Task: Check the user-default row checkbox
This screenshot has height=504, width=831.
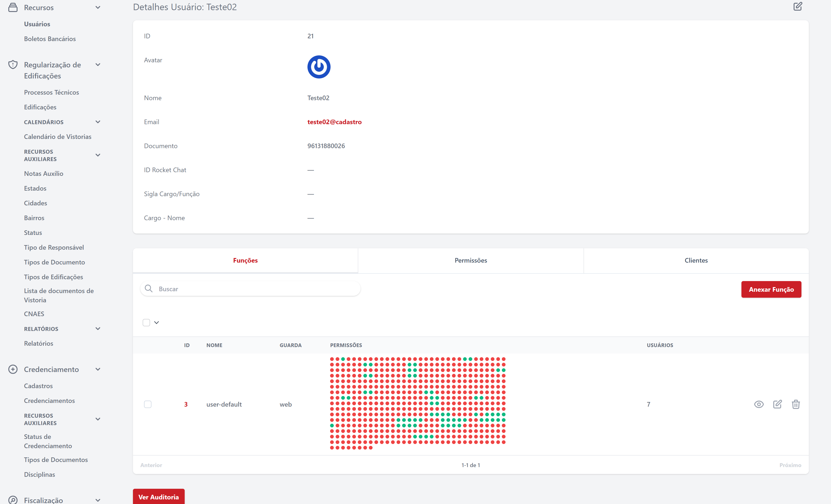Action: [148, 404]
